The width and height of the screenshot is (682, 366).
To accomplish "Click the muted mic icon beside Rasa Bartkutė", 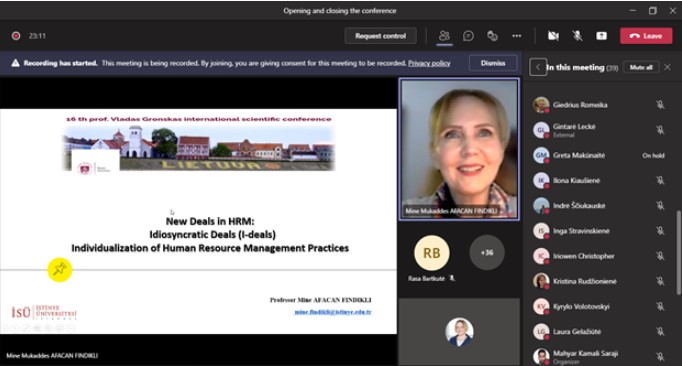I will click(x=452, y=278).
